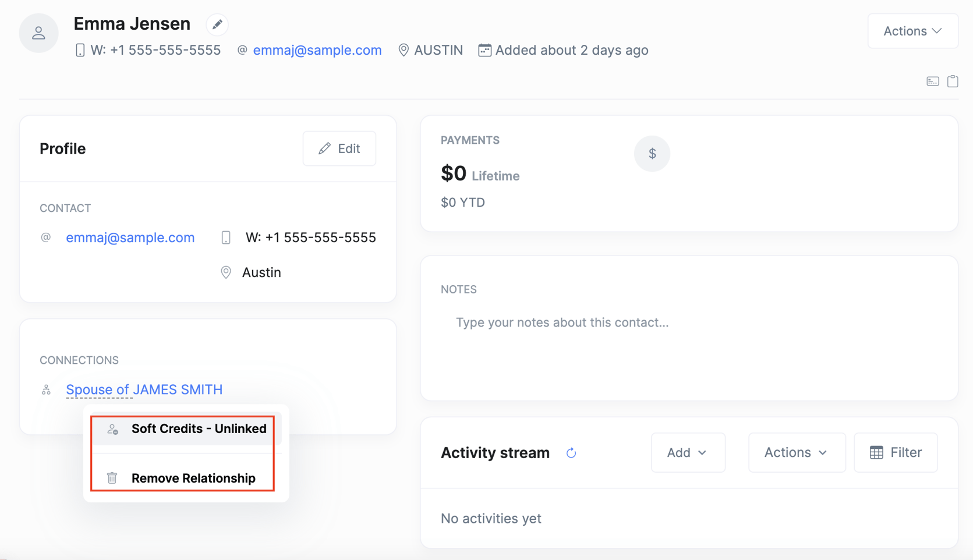Image resolution: width=973 pixels, height=560 pixels.
Task: Click the clipboard icon at top right
Action: [953, 81]
